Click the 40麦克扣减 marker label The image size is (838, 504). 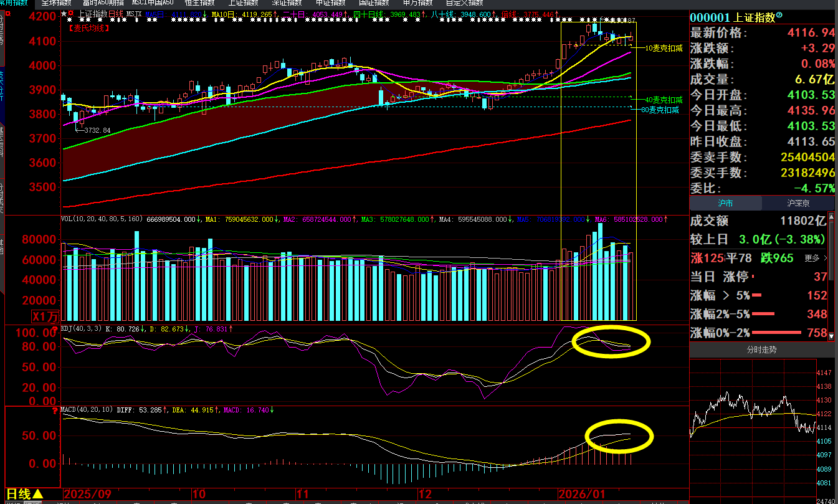(663, 100)
